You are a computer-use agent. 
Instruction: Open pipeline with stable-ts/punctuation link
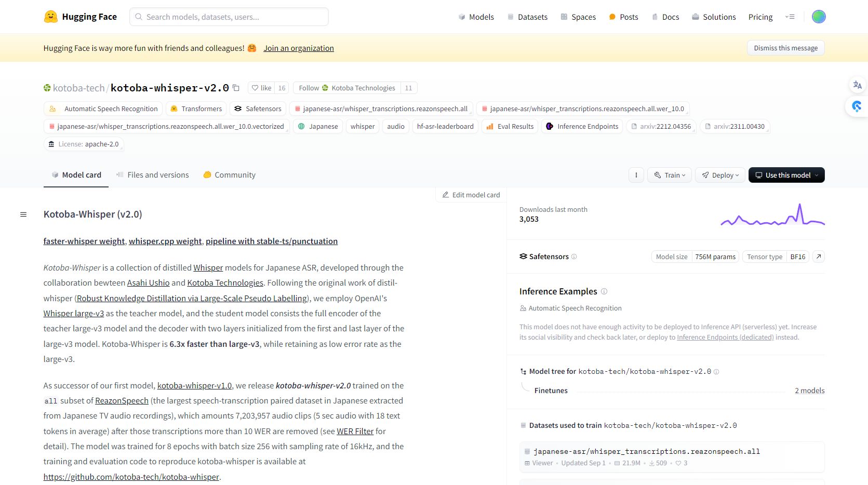[x=272, y=241]
